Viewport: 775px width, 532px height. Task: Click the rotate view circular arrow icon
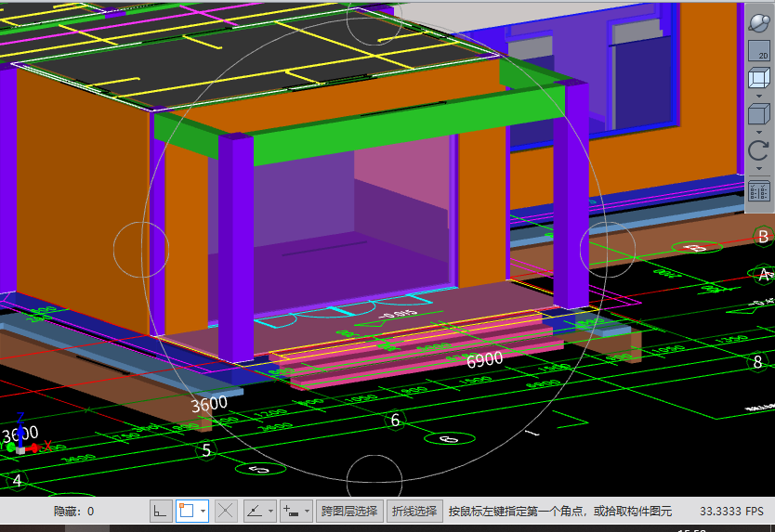[x=759, y=150]
